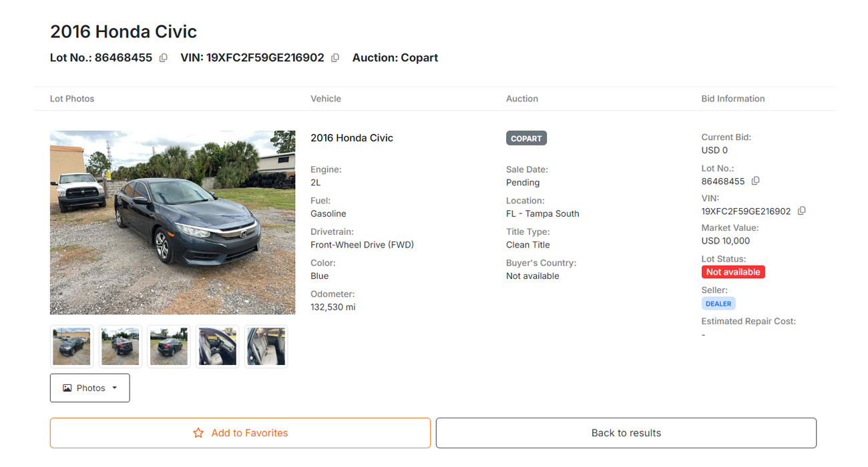
Task: Copy lot number in Bid Information
Action: pyautogui.click(x=755, y=181)
